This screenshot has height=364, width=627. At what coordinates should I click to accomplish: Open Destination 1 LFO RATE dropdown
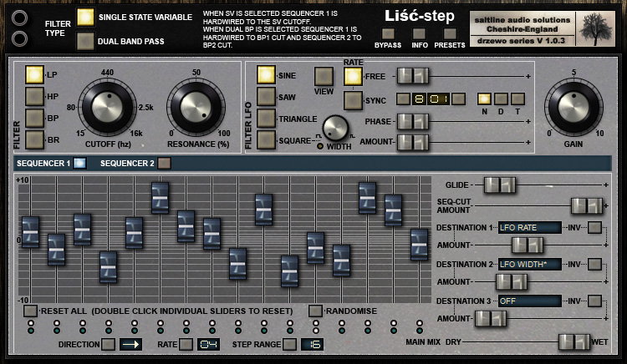530,227
